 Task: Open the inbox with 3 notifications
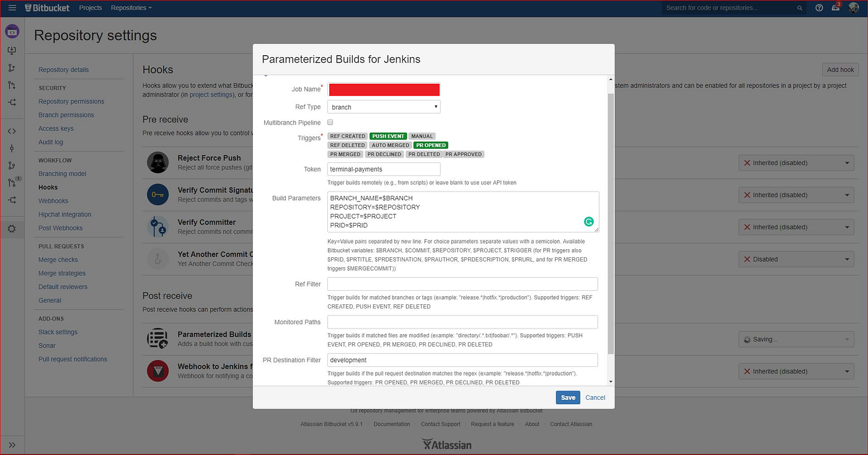[x=835, y=7]
